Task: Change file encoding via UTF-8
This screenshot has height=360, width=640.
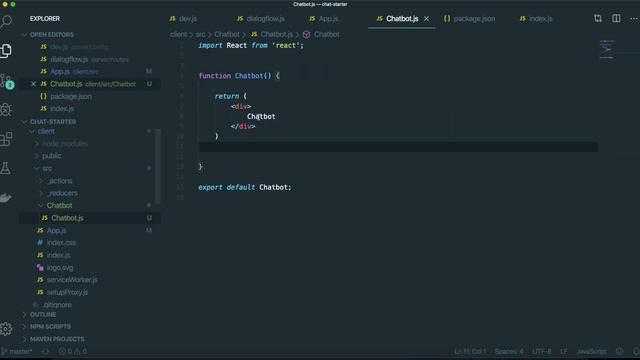Action: point(542,351)
